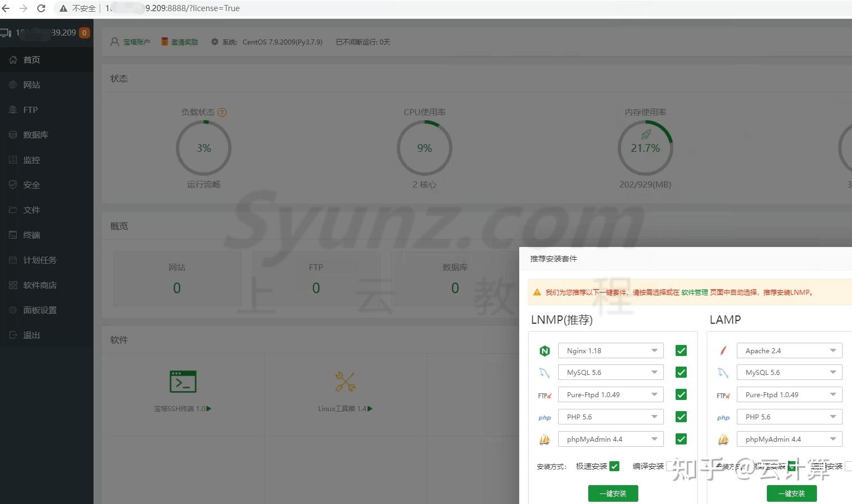Open the Linux工具箱 tools icon

pos(346,382)
